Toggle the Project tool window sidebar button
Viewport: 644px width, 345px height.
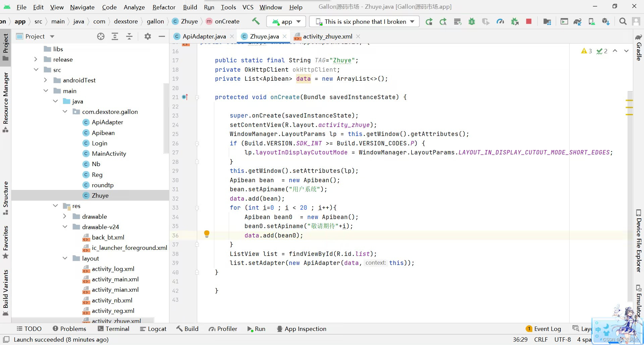coord(6,47)
